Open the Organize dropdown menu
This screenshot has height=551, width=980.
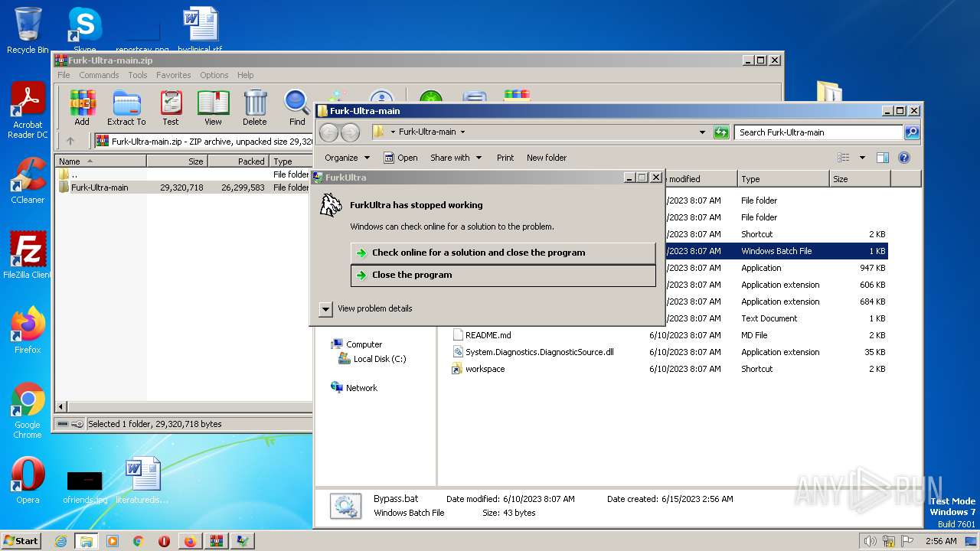pyautogui.click(x=347, y=158)
